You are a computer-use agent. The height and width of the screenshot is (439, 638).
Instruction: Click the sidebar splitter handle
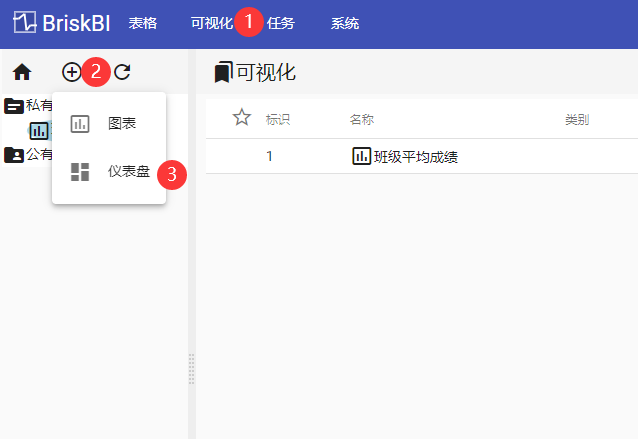tap(192, 369)
